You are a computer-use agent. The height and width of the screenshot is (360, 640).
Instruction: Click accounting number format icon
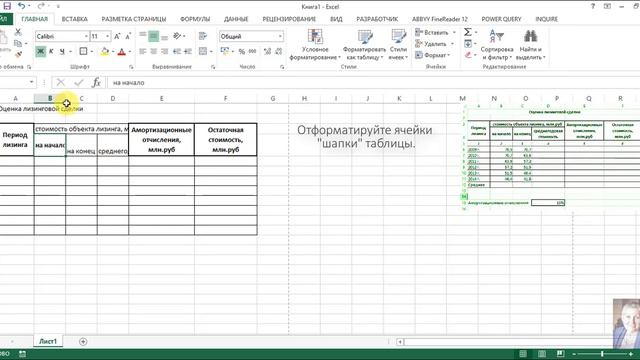point(224,51)
